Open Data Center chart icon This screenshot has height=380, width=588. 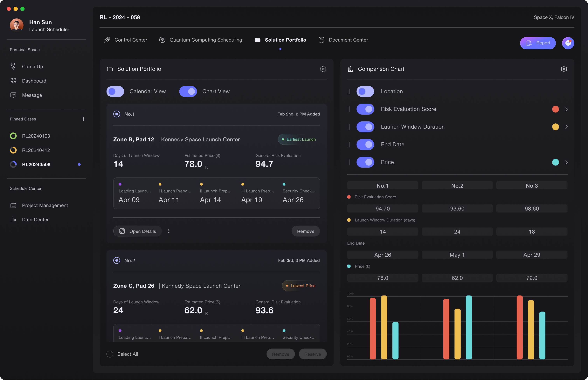pos(13,220)
